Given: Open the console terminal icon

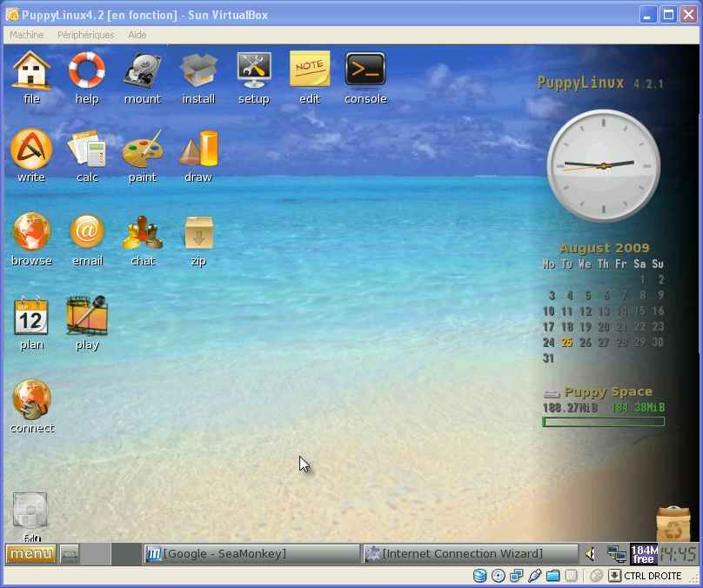Looking at the screenshot, I should point(365,69).
